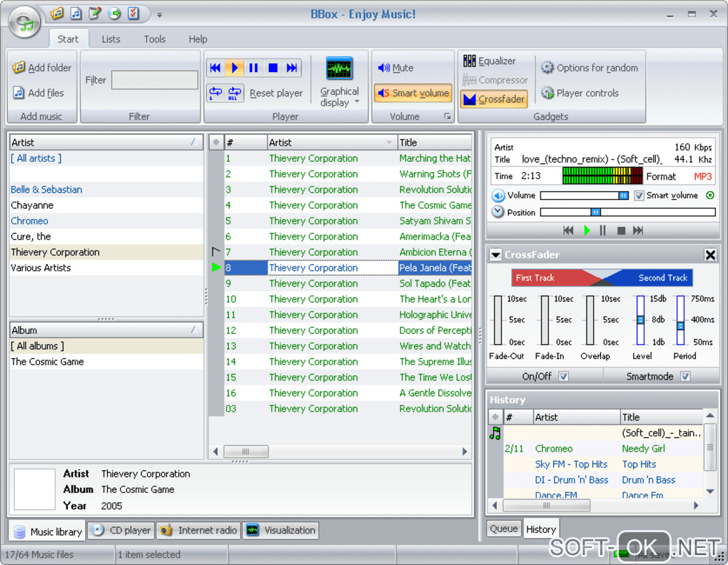Collapse the CrossFader panel arrow

pos(495,255)
